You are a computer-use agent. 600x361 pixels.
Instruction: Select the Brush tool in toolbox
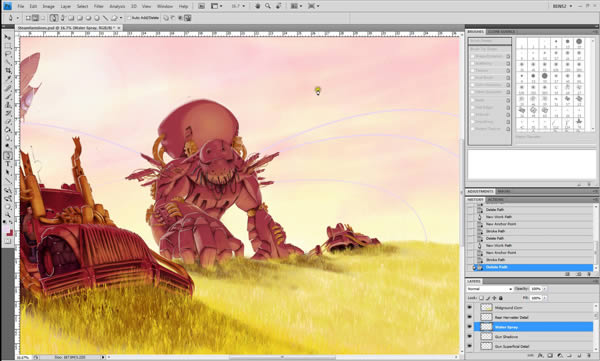(7, 96)
